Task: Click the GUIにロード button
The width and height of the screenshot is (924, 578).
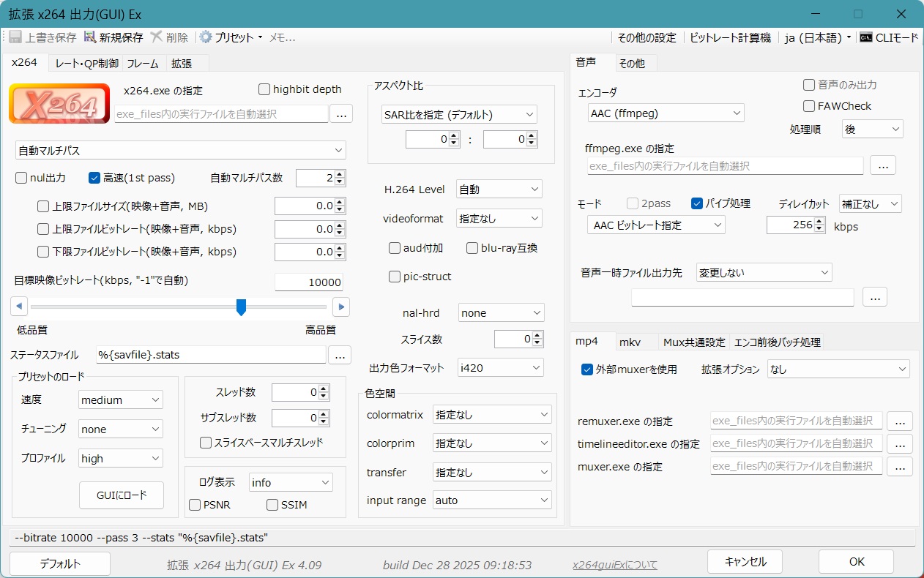Action: pos(122,495)
